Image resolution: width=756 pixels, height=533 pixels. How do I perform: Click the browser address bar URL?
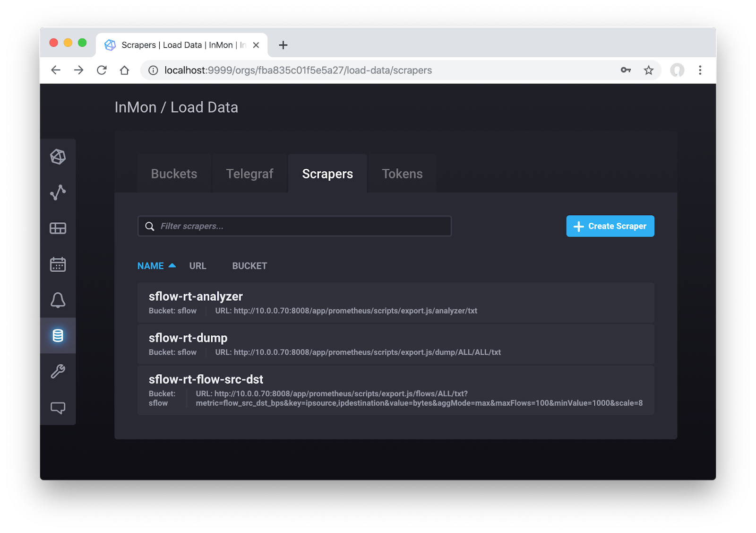pos(298,70)
